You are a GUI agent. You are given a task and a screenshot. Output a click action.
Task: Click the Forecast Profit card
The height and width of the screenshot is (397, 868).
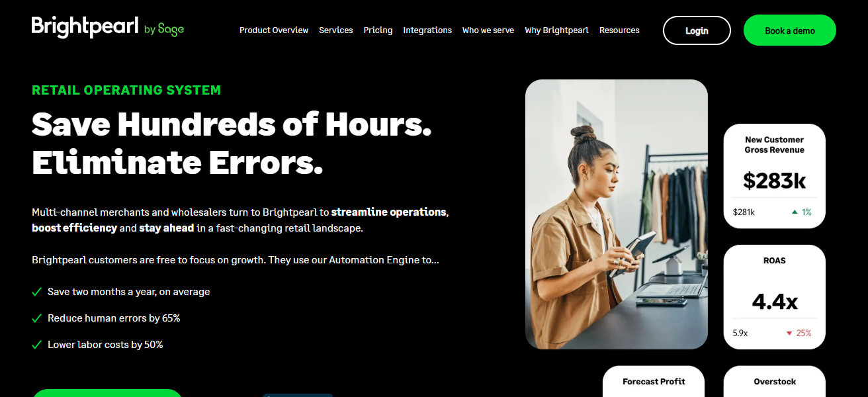point(654,381)
